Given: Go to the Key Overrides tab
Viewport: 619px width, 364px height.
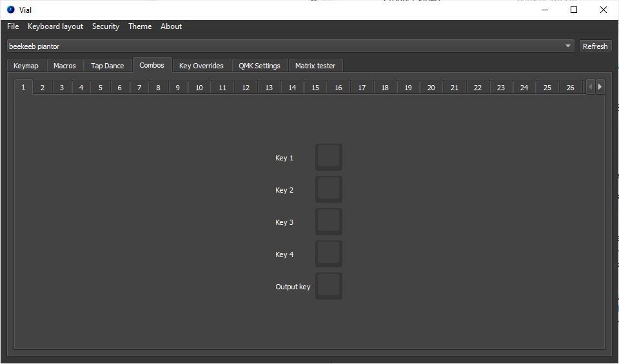Looking at the screenshot, I should (x=201, y=66).
